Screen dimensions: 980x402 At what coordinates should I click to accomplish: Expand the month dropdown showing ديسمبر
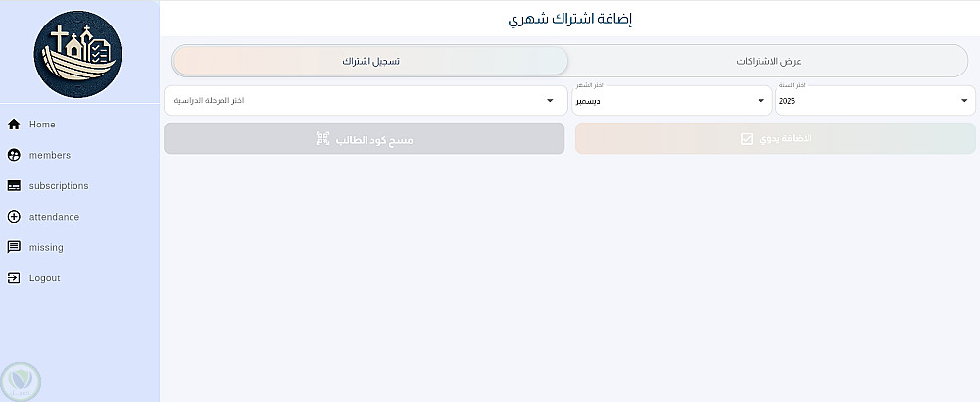point(671,100)
